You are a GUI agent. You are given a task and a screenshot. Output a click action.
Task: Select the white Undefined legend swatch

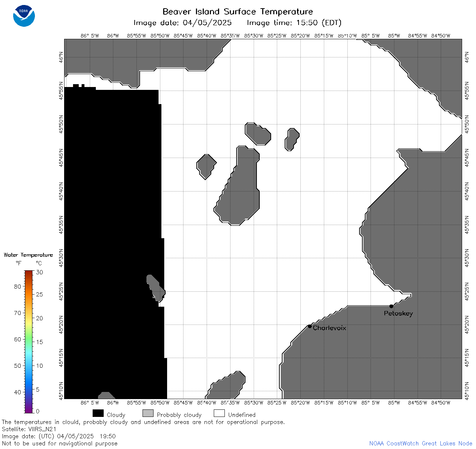[219, 413]
